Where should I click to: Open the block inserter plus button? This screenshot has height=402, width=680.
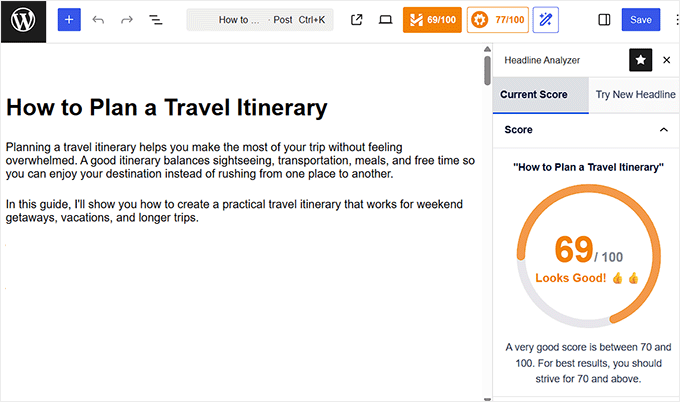pyautogui.click(x=69, y=20)
